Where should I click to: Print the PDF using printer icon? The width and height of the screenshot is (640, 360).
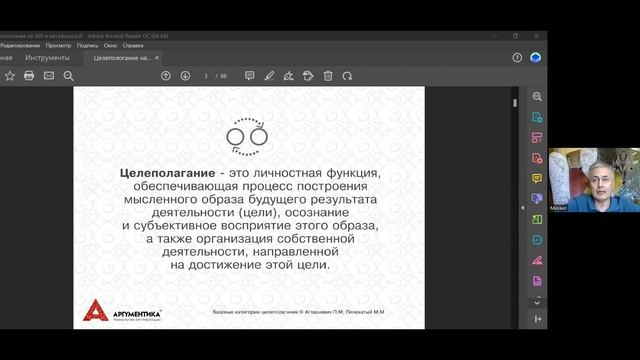29,76
